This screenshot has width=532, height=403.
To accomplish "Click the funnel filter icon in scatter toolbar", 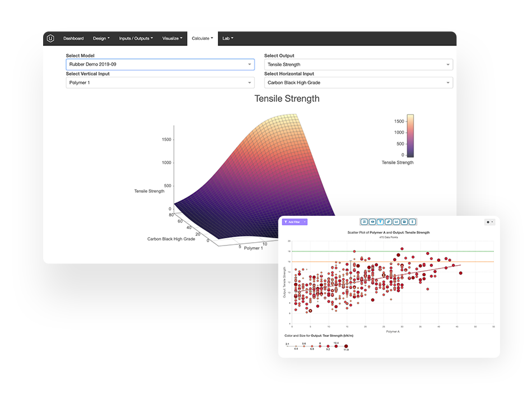I will tap(380, 222).
